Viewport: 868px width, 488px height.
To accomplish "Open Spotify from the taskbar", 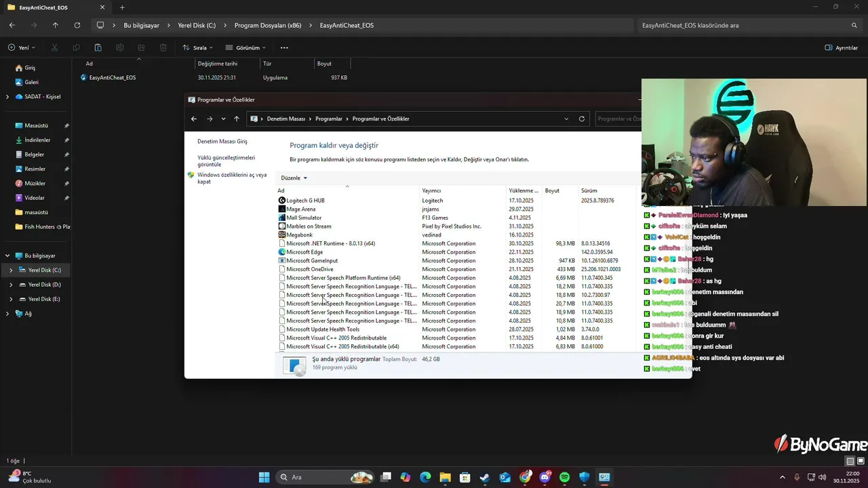I will [565, 477].
